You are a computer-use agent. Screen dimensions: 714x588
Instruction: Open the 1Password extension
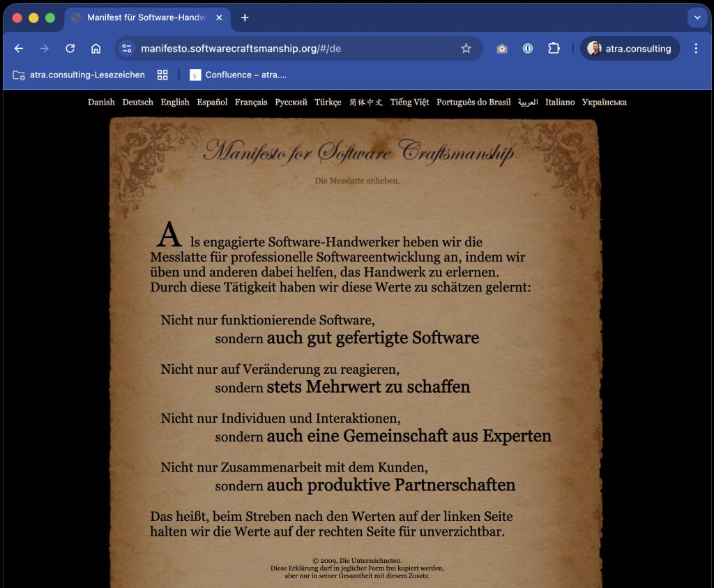(528, 48)
